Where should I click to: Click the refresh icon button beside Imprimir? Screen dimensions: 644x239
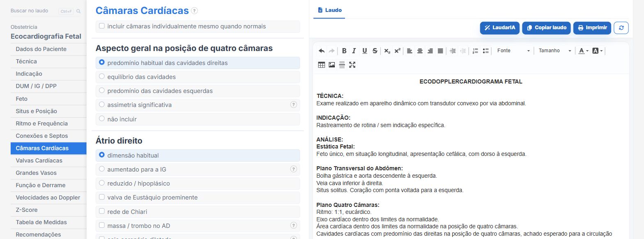click(x=621, y=28)
